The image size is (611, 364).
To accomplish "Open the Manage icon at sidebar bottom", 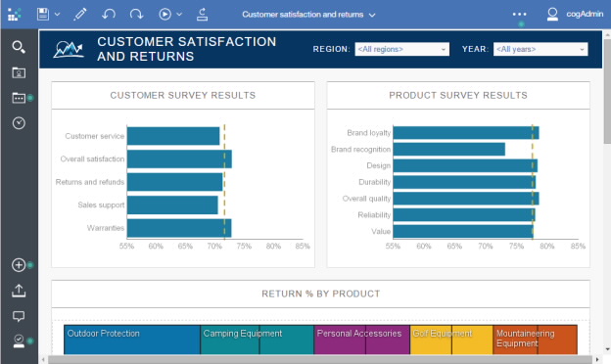I will [19, 341].
